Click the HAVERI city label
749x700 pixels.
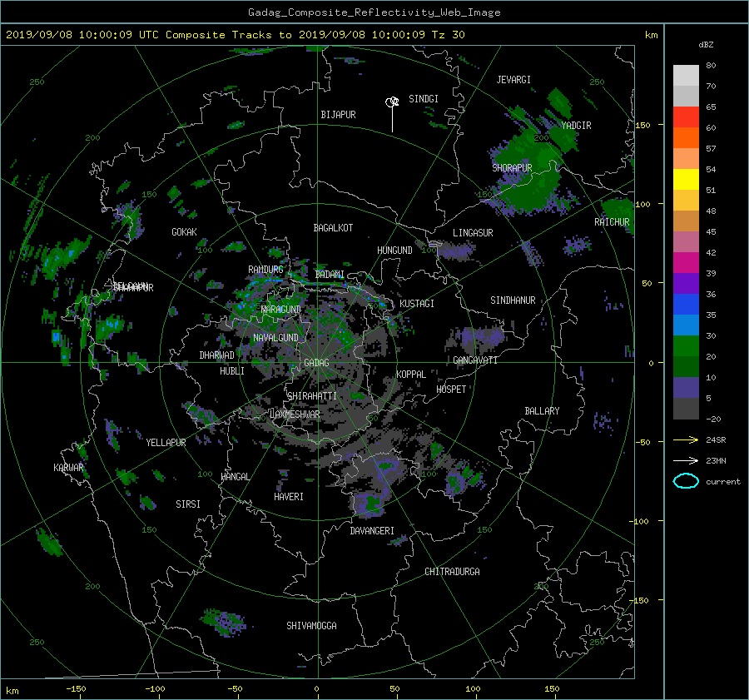[289, 497]
